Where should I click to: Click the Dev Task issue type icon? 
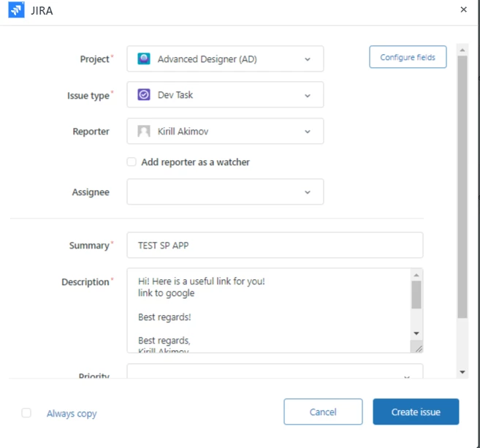tap(144, 94)
